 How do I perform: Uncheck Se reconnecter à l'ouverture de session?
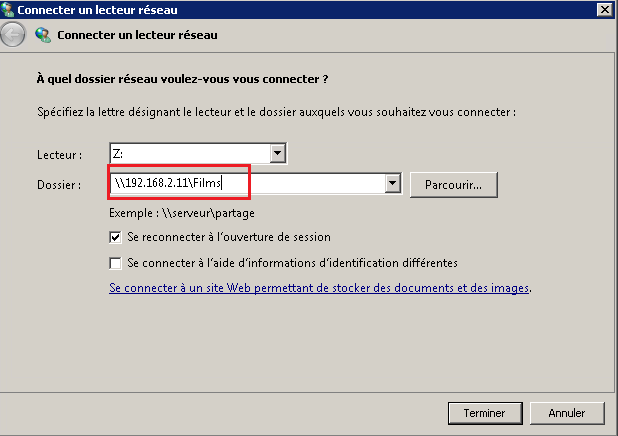point(115,237)
